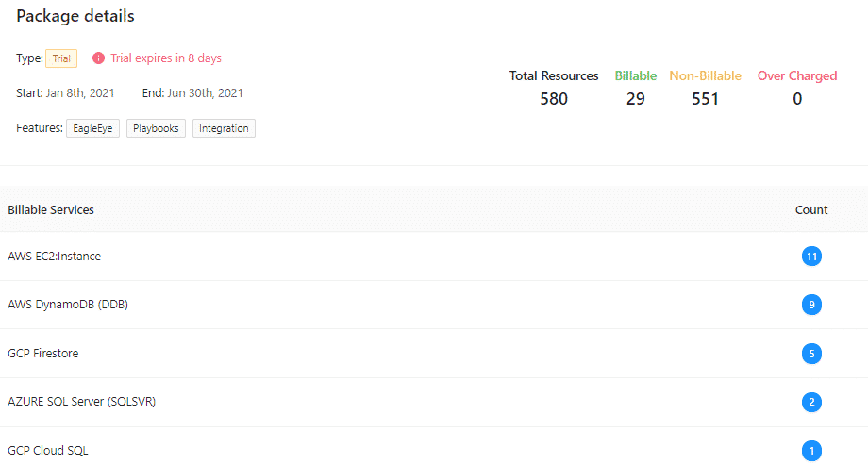Click the GCP Cloud SQL count badge
This screenshot has width=868, height=464.
(811, 451)
